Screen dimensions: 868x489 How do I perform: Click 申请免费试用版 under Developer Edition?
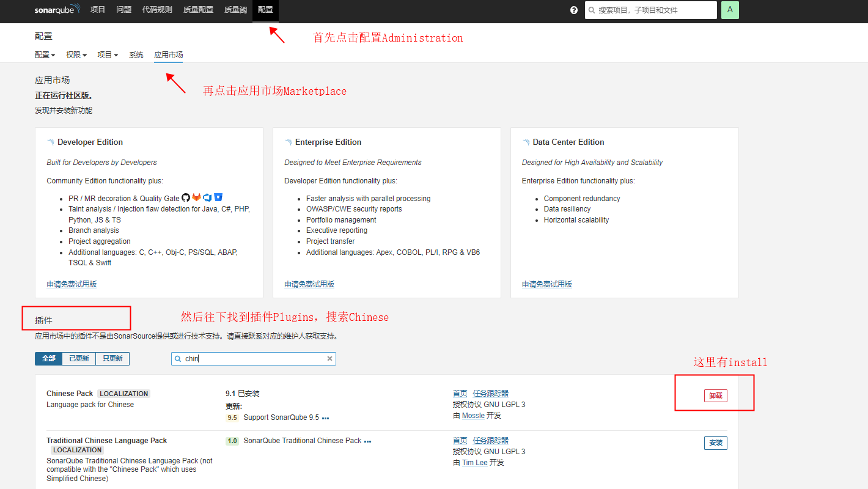(x=72, y=284)
